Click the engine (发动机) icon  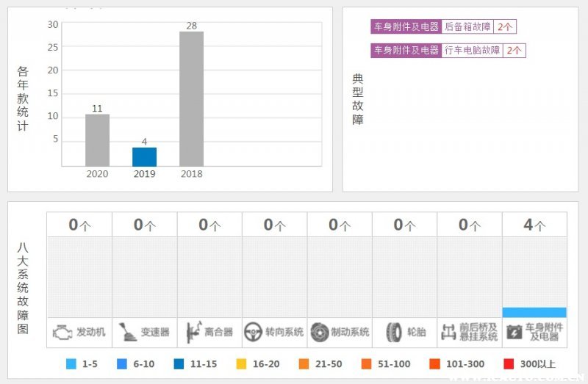(x=63, y=332)
